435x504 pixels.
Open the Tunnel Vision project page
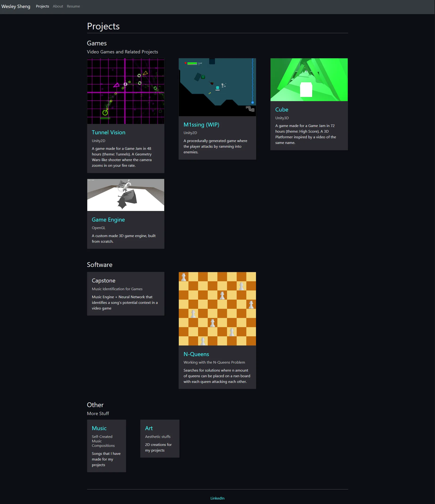coord(108,132)
